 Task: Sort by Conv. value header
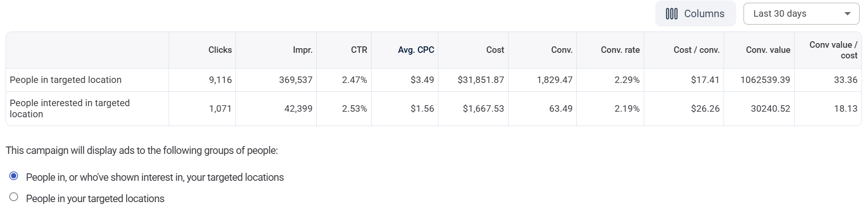768,50
